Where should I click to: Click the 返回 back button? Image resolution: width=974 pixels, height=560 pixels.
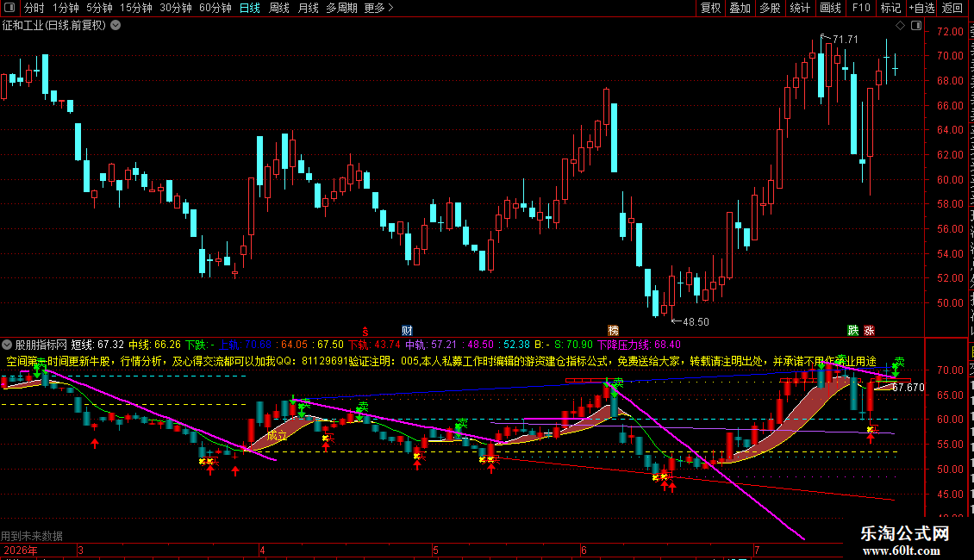coord(952,8)
